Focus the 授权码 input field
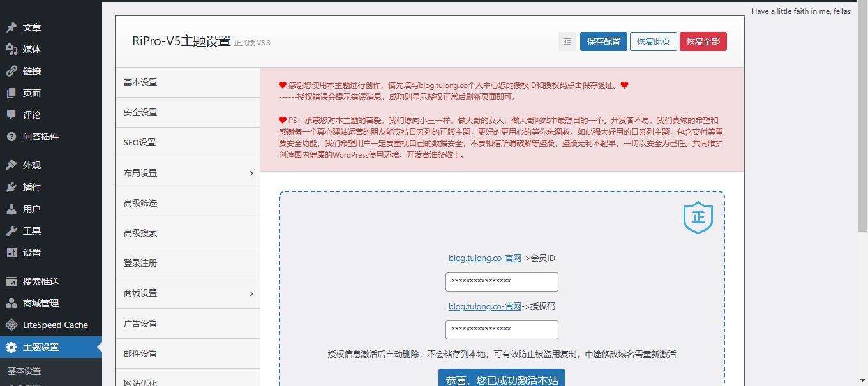Image resolution: width=868 pixels, height=386 pixels. pyautogui.click(x=502, y=330)
